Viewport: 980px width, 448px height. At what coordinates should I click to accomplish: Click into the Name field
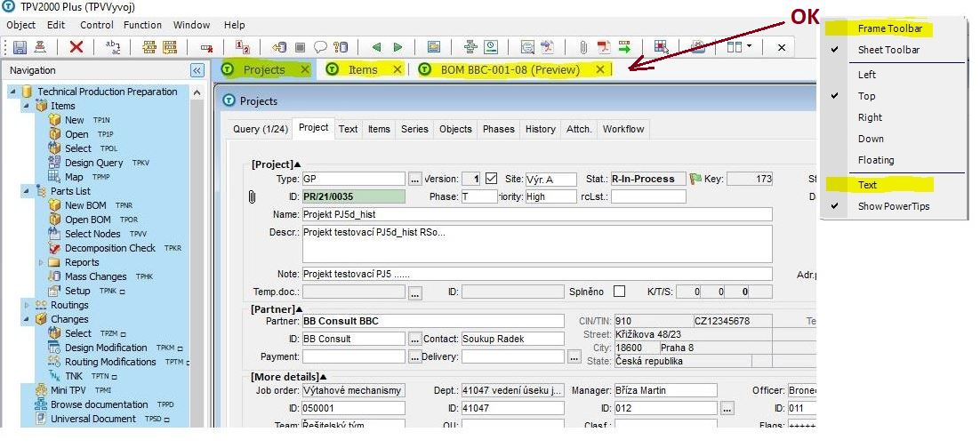coord(536,214)
